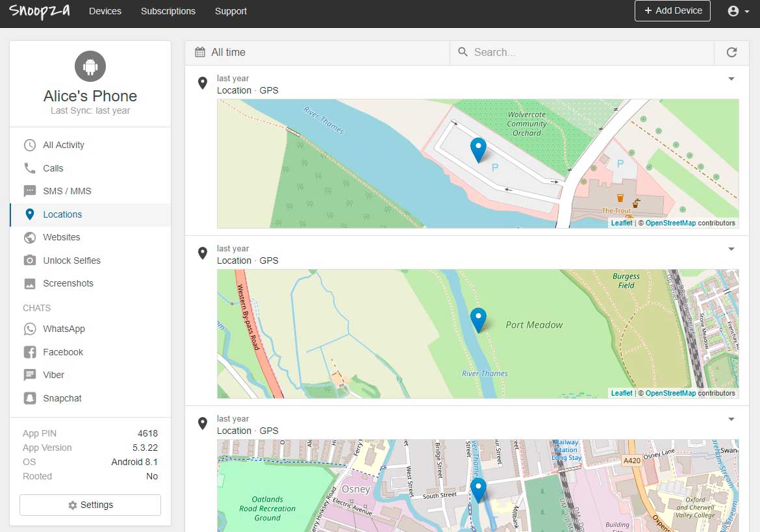This screenshot has height=532, width=760.
Task: Select Unlock Selfies in the sidebar
Action: pos(90,260)
